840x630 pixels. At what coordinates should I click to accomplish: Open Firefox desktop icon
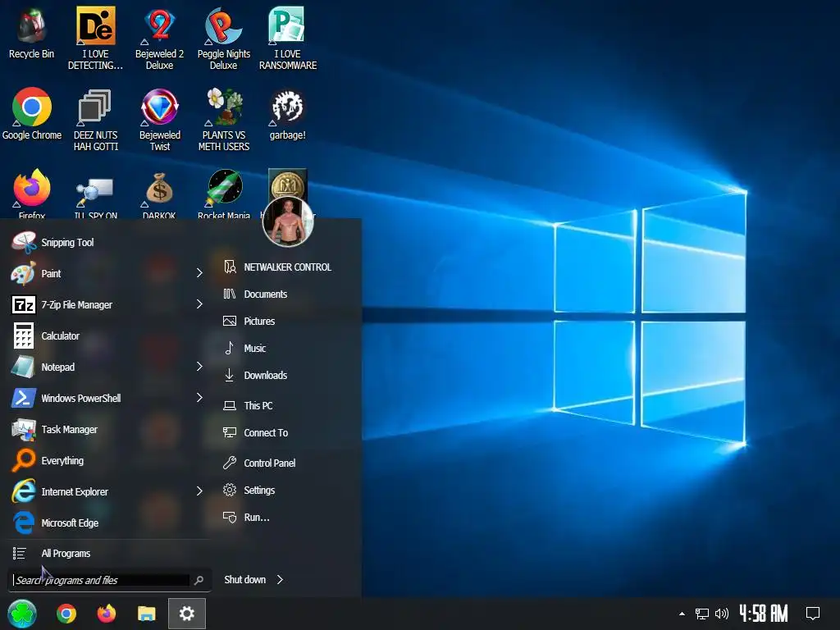[x=32, y=194]
